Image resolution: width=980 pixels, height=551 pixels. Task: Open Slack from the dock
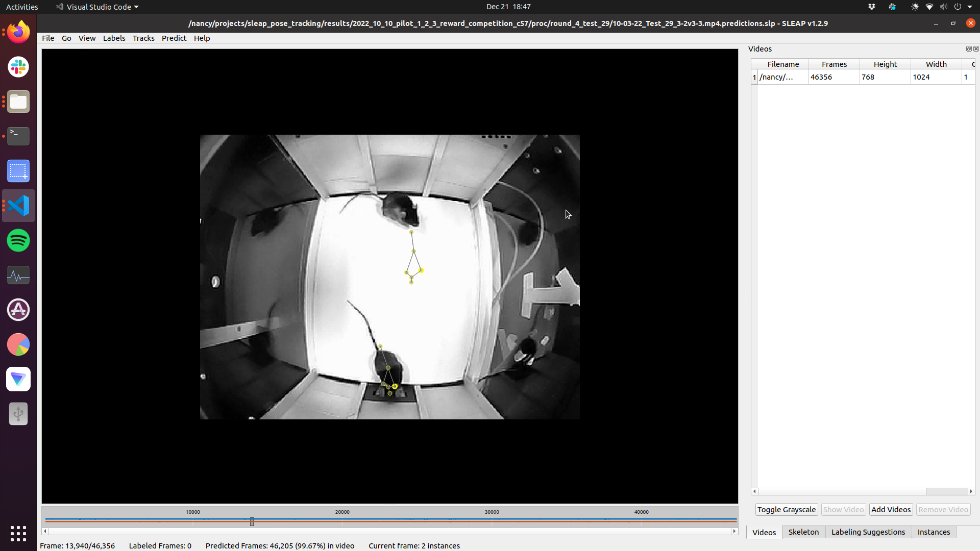pos(18,67)
